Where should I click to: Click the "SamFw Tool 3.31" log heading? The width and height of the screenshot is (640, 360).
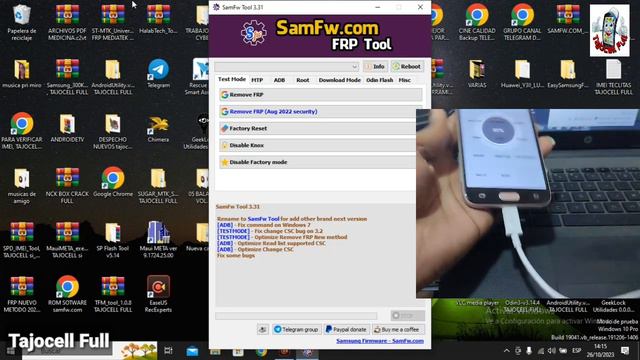tap(238, 207)
